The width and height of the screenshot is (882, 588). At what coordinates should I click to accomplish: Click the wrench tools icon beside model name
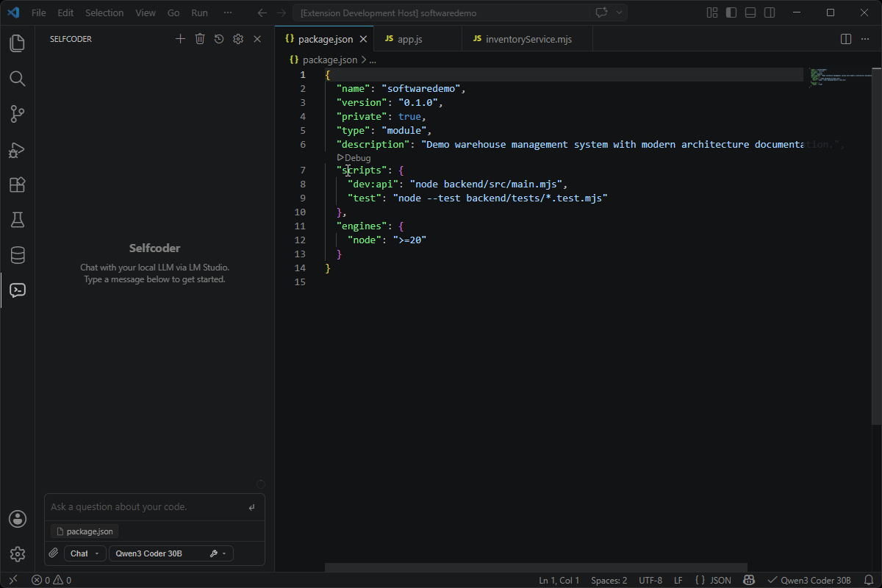click(x=214, y=553)
